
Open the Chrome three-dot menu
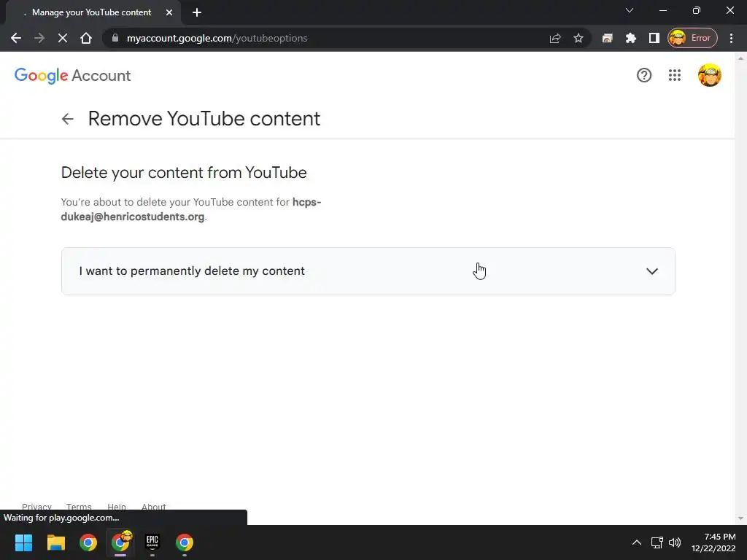click(x=731, y=38)
